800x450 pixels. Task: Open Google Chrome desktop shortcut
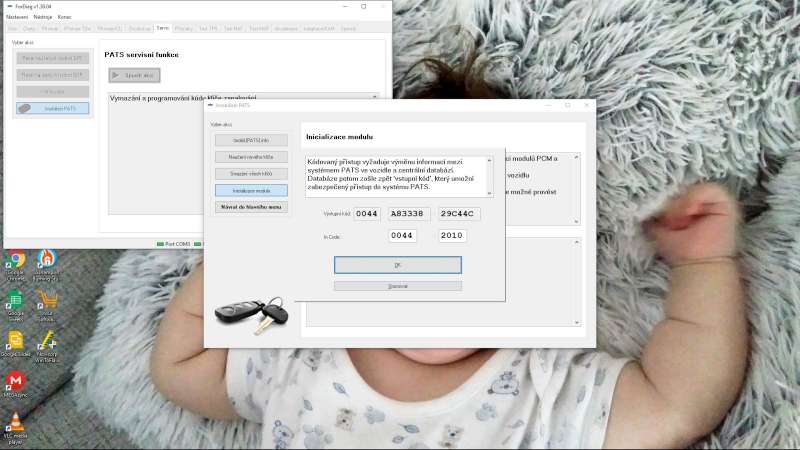(x=15, y=259)
